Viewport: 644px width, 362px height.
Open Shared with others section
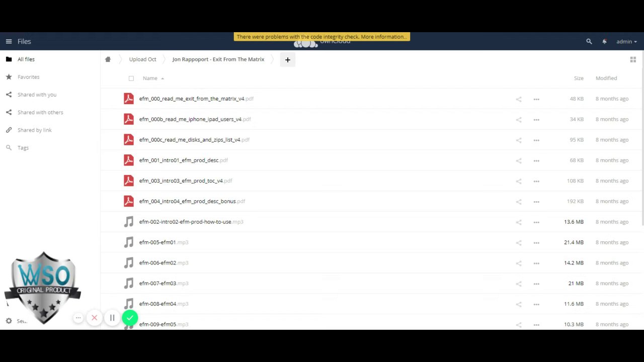point(50,112)
